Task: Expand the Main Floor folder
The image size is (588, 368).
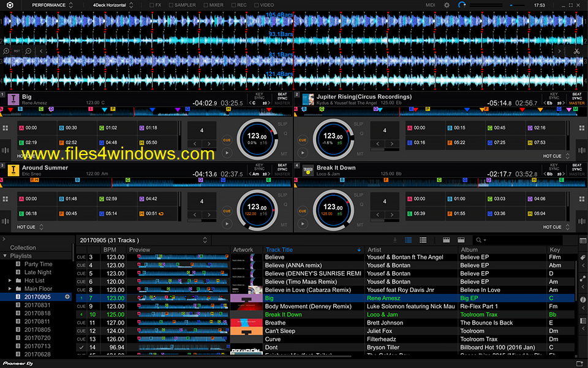Action: click(10, 289)
